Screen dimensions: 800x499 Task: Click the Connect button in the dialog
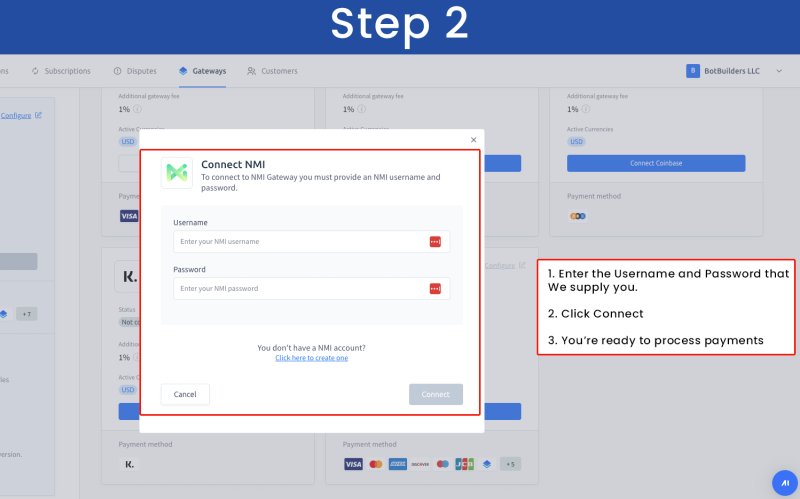pyautogui.click(x=436, y=394)
